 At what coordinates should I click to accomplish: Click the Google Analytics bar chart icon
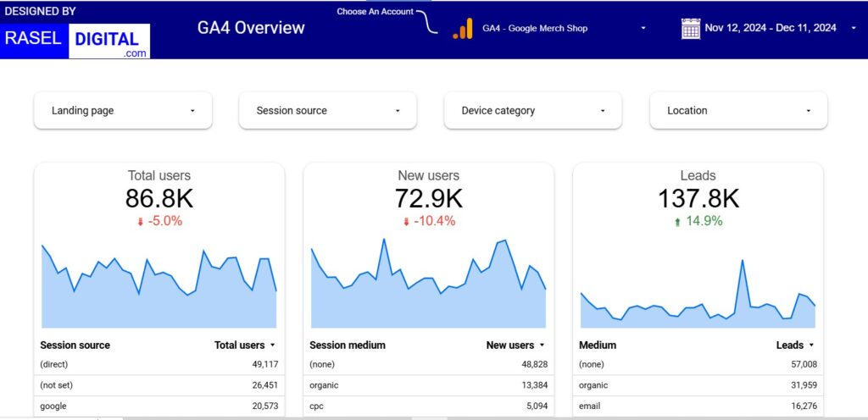462,29
